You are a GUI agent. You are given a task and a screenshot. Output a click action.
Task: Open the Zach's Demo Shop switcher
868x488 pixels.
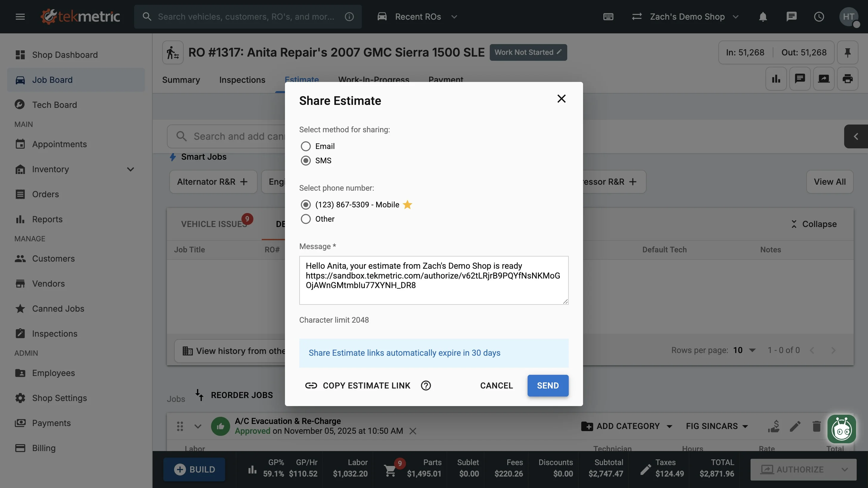[687, 17]
